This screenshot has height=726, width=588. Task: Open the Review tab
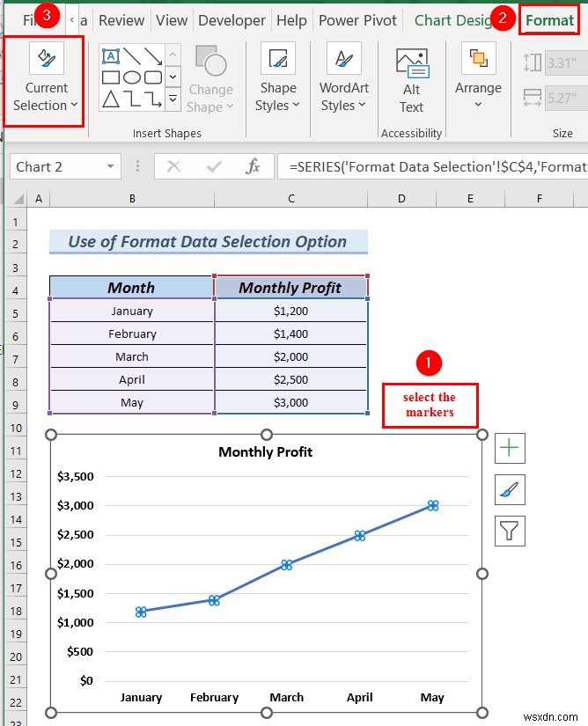pyautogui.click(x=121, y=20)
